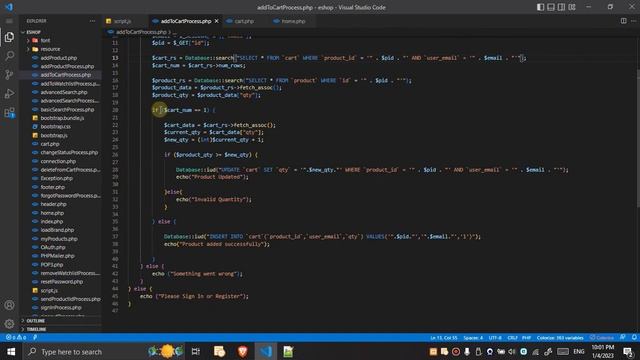Open footer.php in explorer
Image resolution: width=640 pixels, height=360 pixels.
tap(53, 187)
